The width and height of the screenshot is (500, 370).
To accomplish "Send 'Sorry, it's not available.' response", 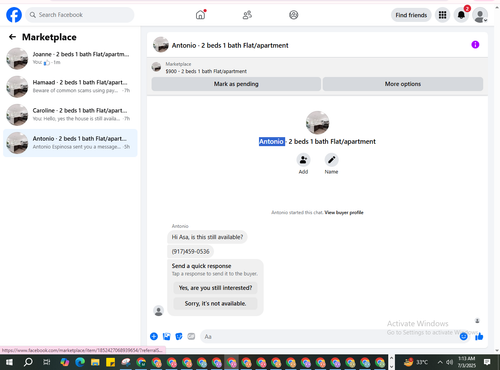I will point(215,303).
